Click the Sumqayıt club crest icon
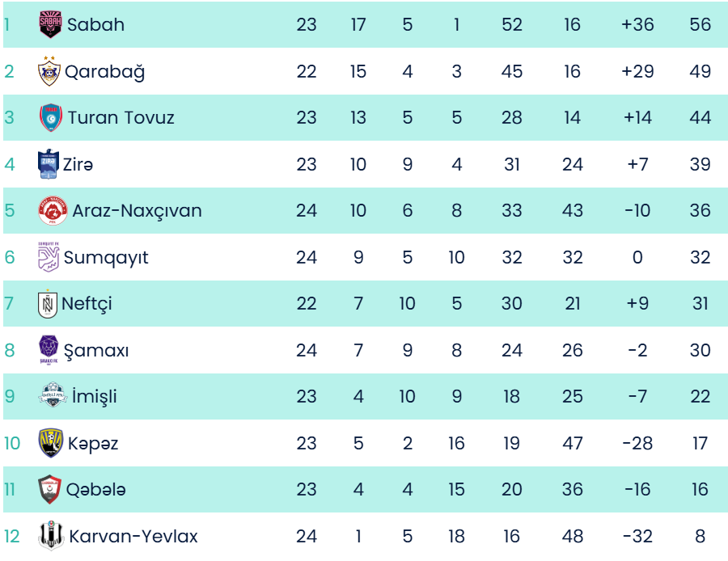This screenshot has width=728, height=561. click(49, 258)
